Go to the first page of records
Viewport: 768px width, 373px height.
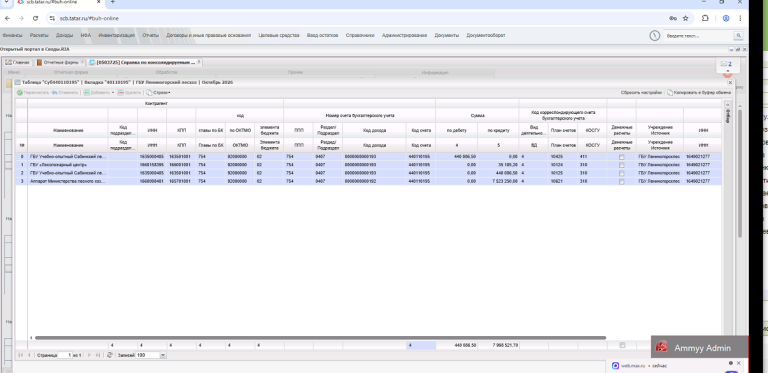pyautogui.click(x=21, y=355)
